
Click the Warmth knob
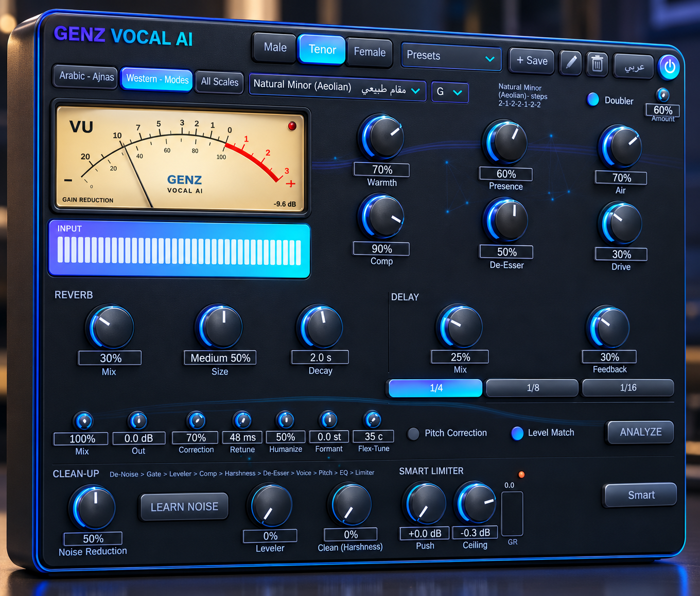[x=383, y=137]
